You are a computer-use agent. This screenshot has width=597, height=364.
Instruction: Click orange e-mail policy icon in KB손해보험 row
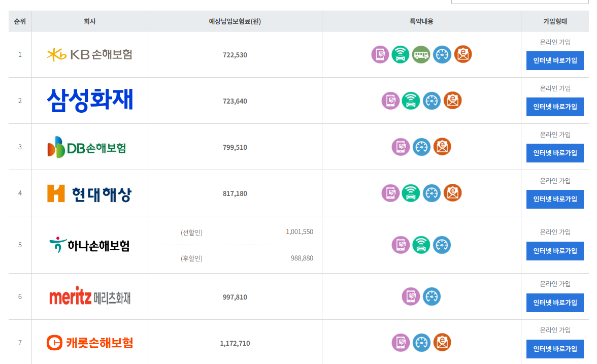coord(463,54)
